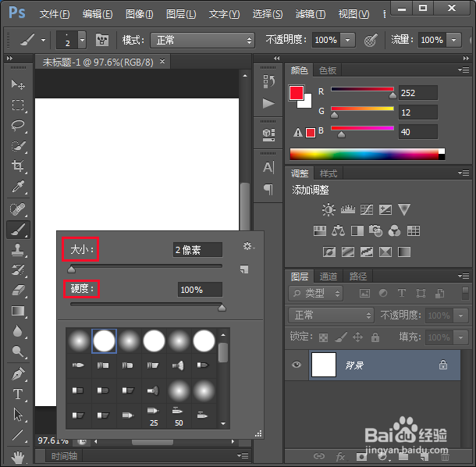The height and width of the screenshot is (467, 476).
Task: Select the Move tool
Action: point(18,84)
